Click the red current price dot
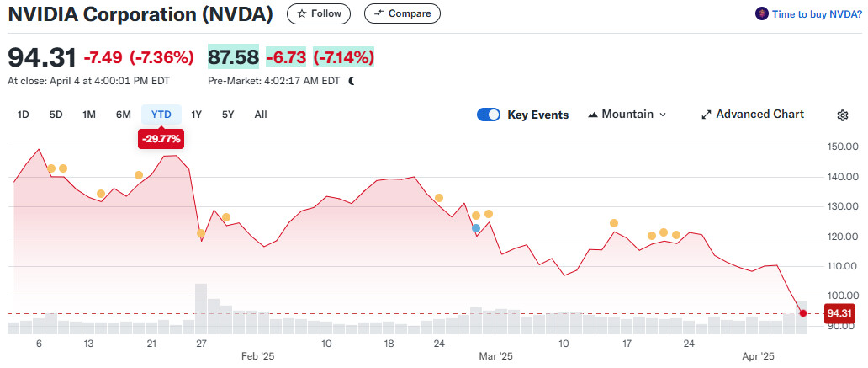The height and width of the screenshot is (368, 868). click(802, 313)
